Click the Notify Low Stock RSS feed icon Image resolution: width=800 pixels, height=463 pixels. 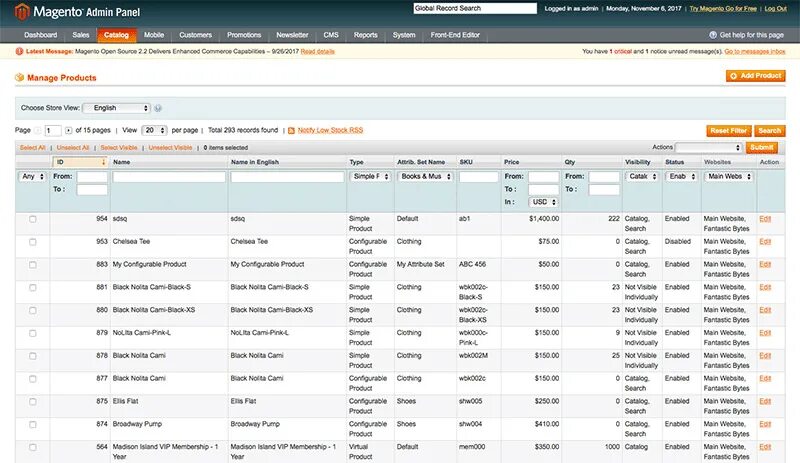291,131
